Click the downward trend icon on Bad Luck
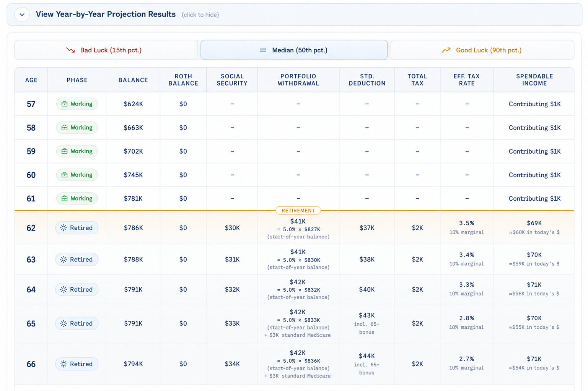Image resolution: width=588 pixels, height=391 pixels. (70, 50)
